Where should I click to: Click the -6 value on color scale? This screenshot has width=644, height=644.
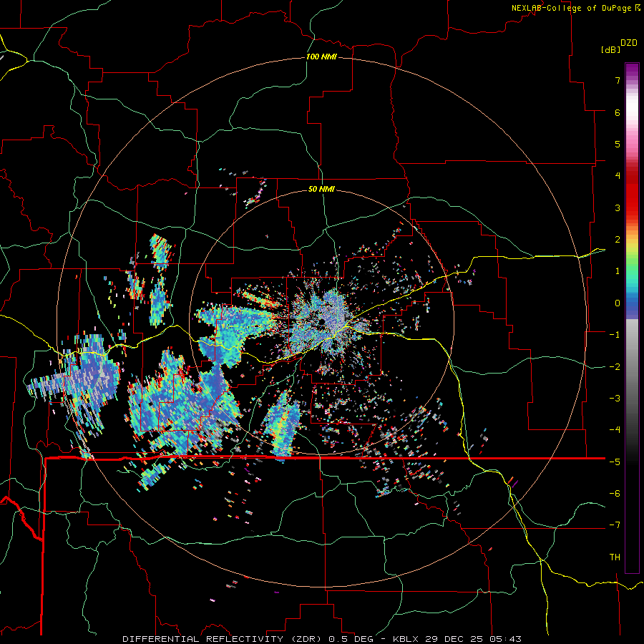pos(615,494)
